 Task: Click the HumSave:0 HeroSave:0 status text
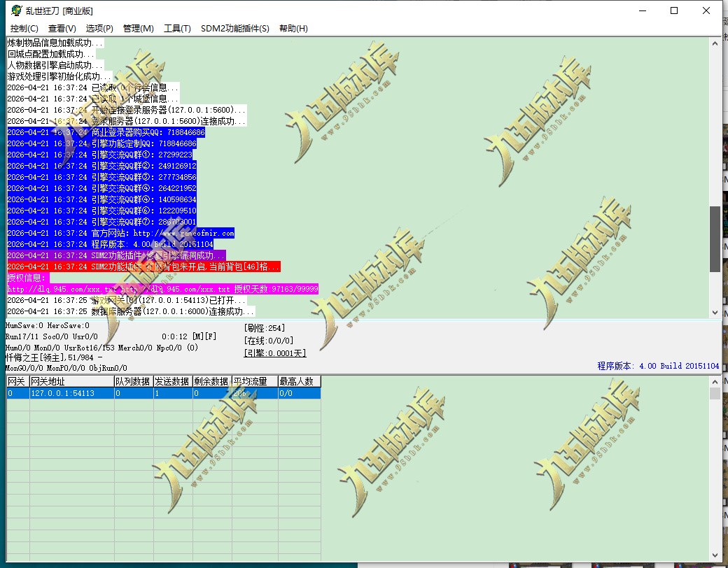(x=48, y=326)
